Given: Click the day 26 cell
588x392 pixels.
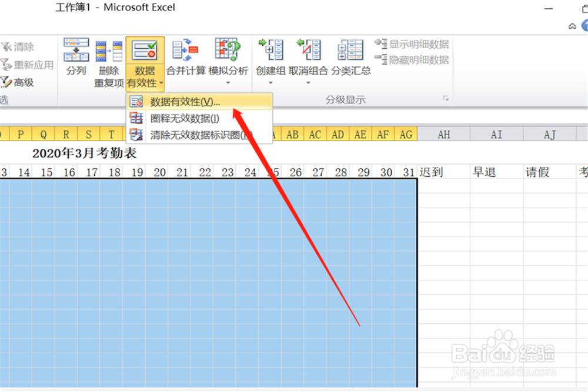Looking at the screenshot, I should point(292,172).
